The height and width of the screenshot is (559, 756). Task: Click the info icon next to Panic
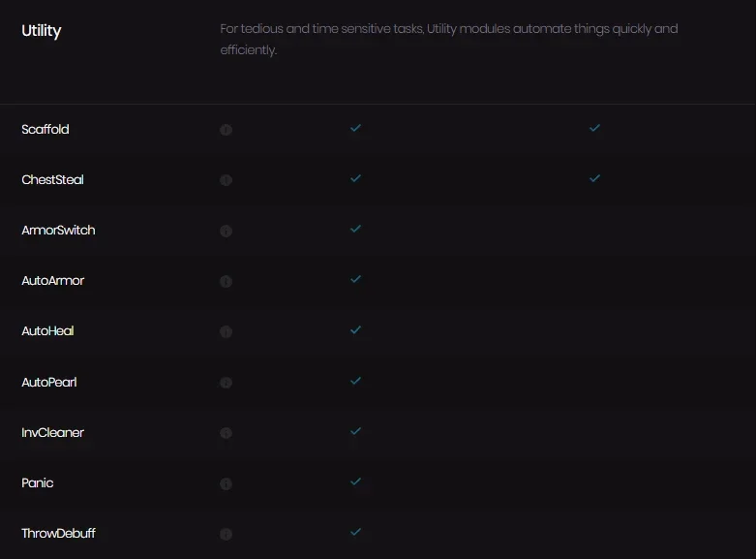pyautogui.click(x=226, y=483)
